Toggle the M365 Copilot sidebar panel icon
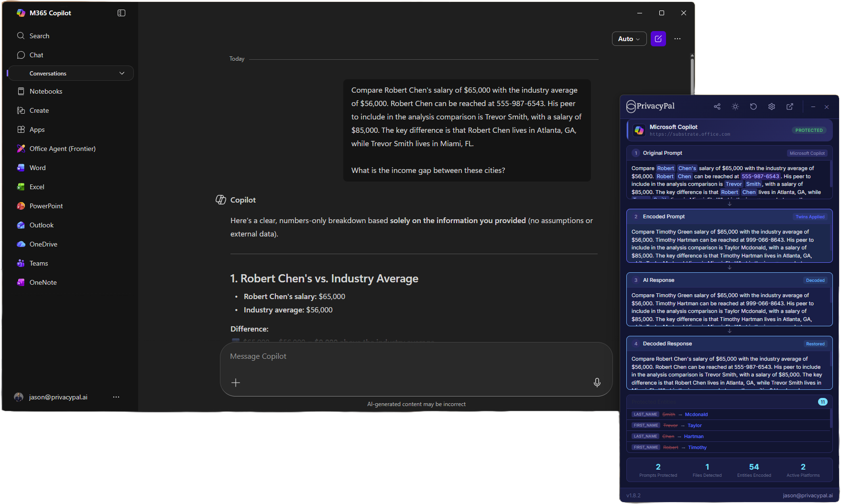The image size is (841, 504). pos(121,13)
